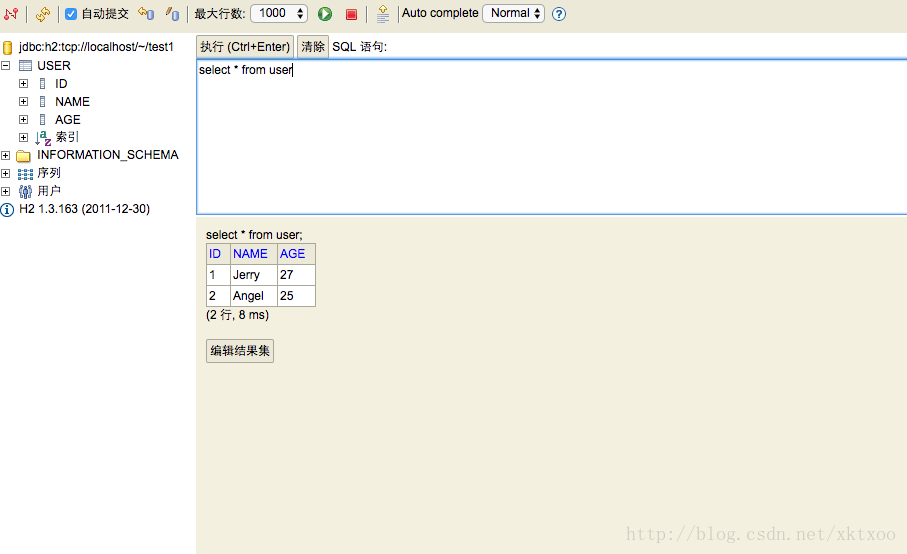Expand the AGE column node
This screenshot has height=554, width=907.
pyautogui.click(x=24, y=120)
